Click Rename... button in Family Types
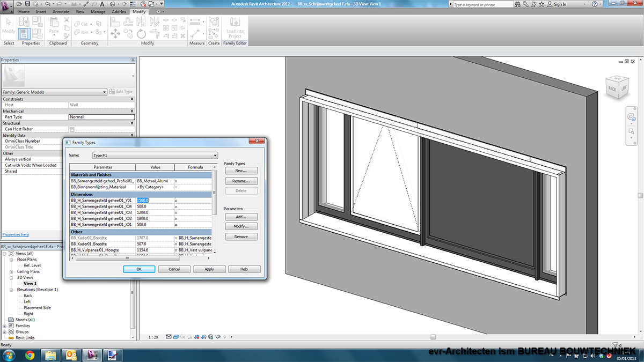Viewport: 644px width, 362px height. [x=241, y=181]
